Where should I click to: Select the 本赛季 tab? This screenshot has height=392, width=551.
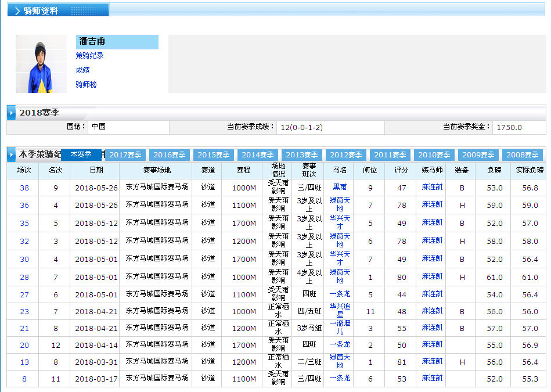coord(81,155)
